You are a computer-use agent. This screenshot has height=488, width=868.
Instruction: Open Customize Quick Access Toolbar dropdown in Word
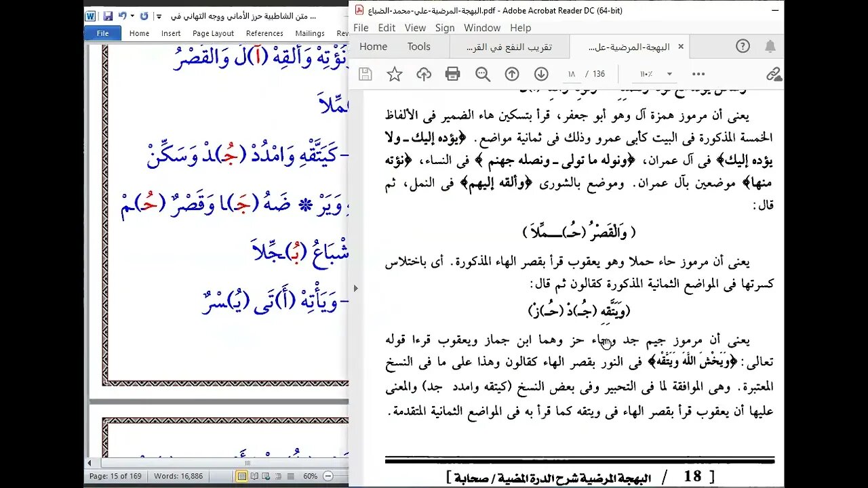159,16
